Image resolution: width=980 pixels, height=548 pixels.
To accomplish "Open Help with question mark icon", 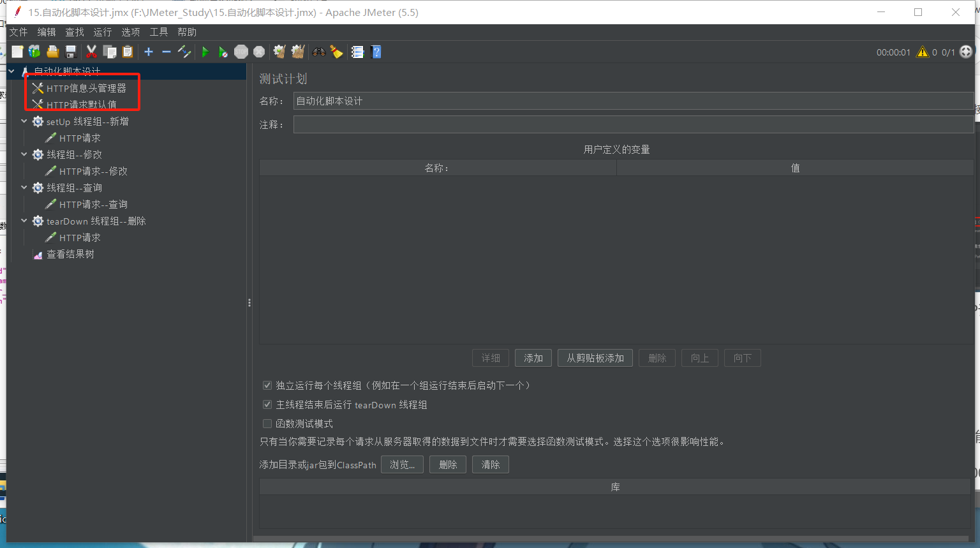I will click(376, 52).
